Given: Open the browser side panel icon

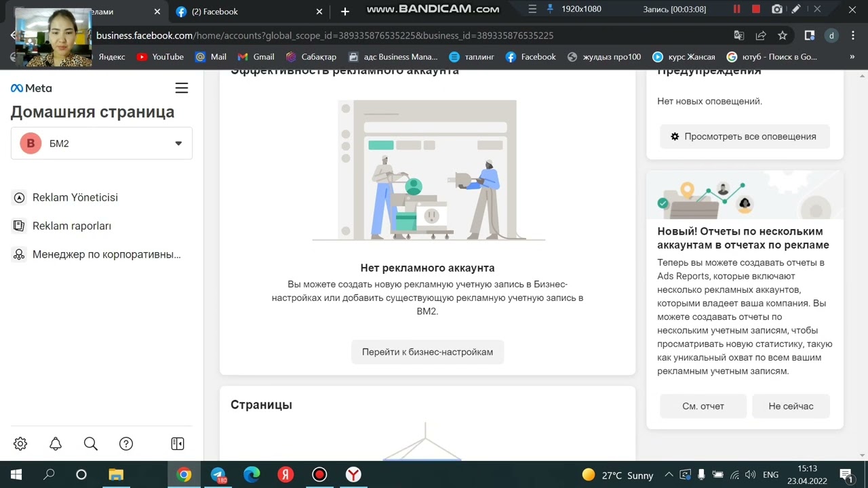Looking at the screenshot, I should tap(810, 35).
